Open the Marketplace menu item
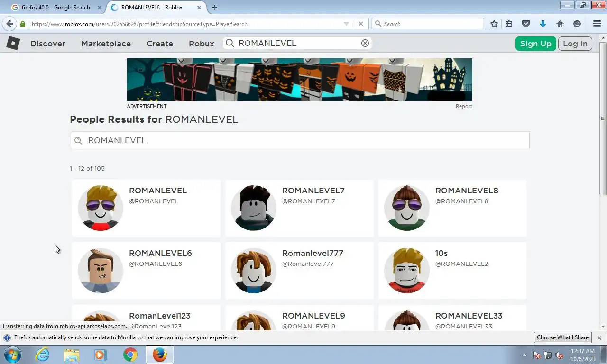 [x=106, y=44]
